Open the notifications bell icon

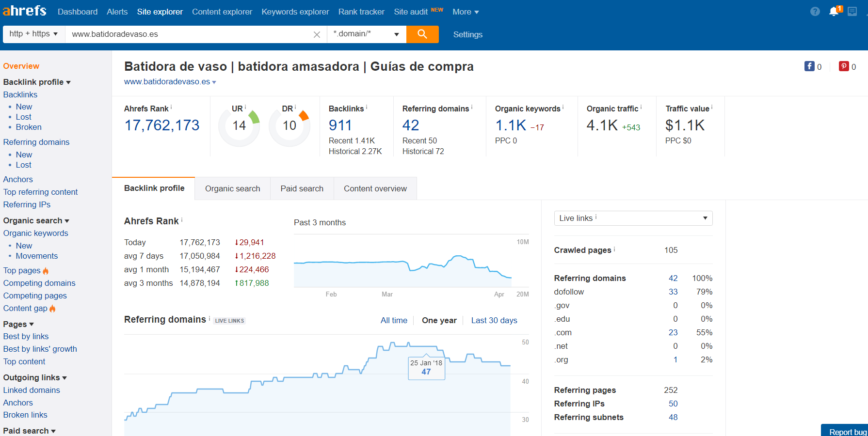pos(834,11)
